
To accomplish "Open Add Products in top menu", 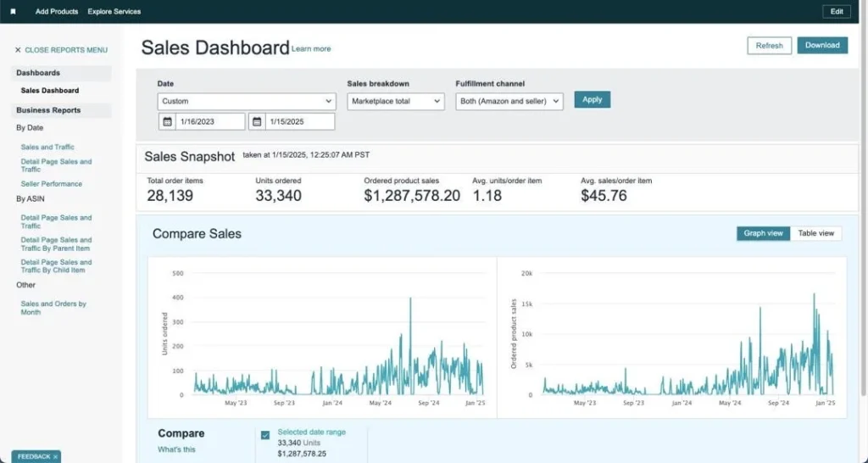I will point(57,12).
